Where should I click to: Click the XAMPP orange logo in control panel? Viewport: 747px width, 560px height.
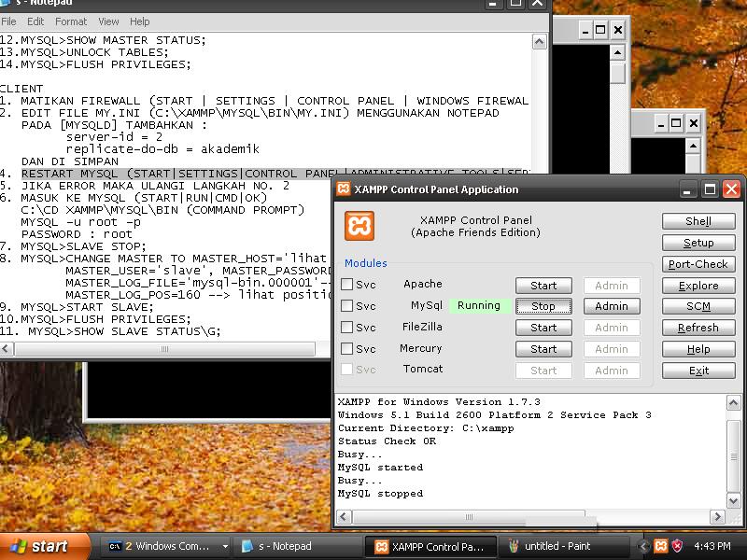tap(359, 226)
